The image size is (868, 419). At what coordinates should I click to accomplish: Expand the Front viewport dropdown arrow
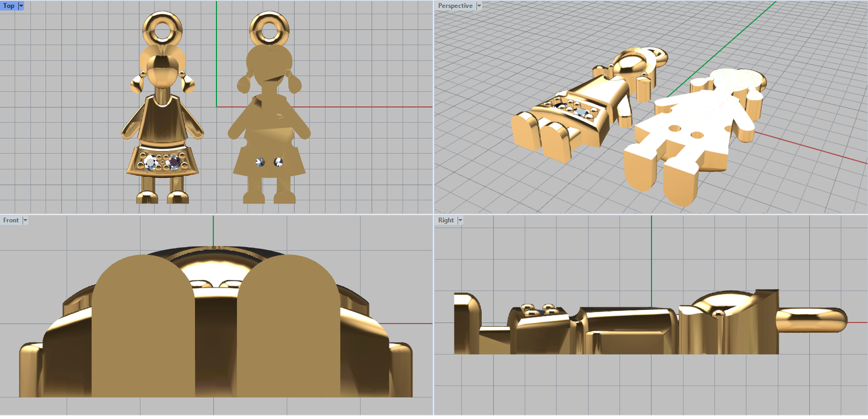pos(25,220)
